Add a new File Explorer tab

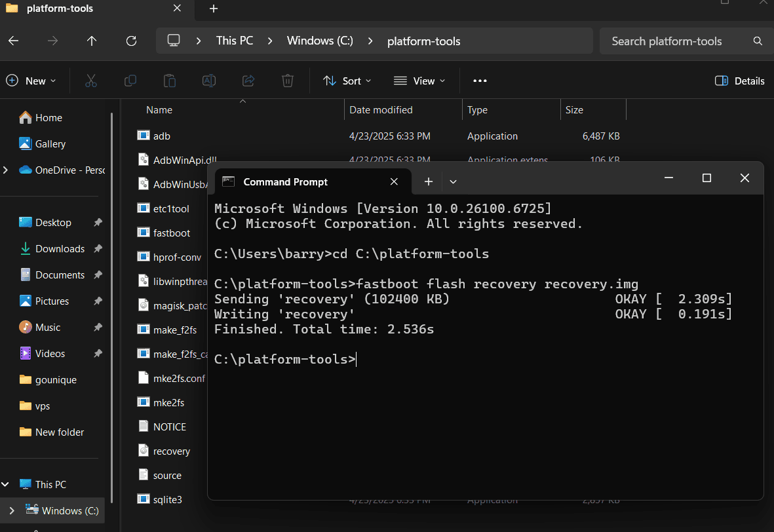pyautogui.click(x=213, y=9)
